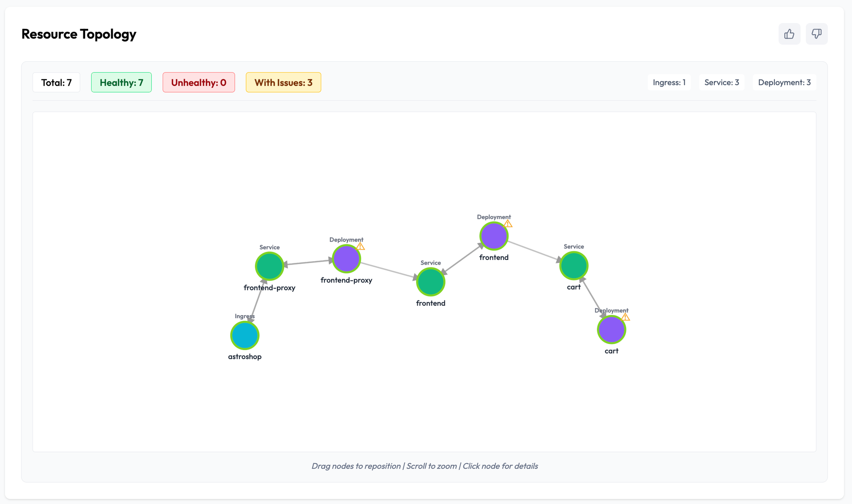The width and height of the screenshot is (852, 504).
Task: Select the frontend Deployment node
Action: coord(493,236)
